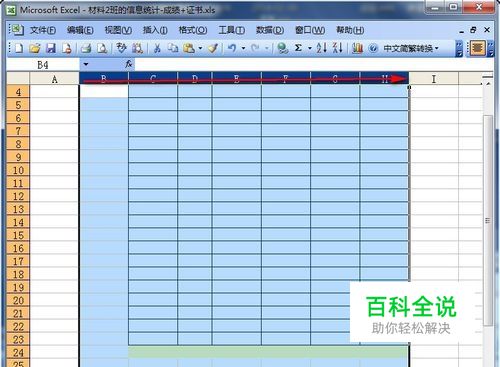Open the 窗口(W) menu
Image resolution: width=500 pixels, height=367 pixels.
click(x=310, y=30)
